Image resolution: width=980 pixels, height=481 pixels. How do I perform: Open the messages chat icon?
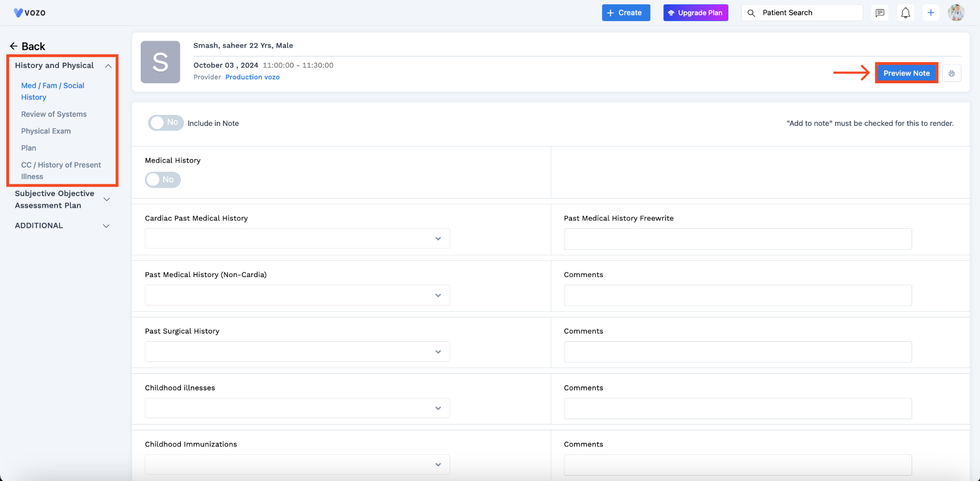click(x=880, y=13)
